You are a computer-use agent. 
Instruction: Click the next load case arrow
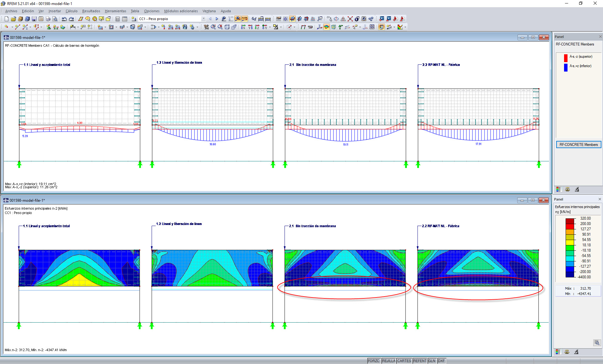(x=217, y=19)
